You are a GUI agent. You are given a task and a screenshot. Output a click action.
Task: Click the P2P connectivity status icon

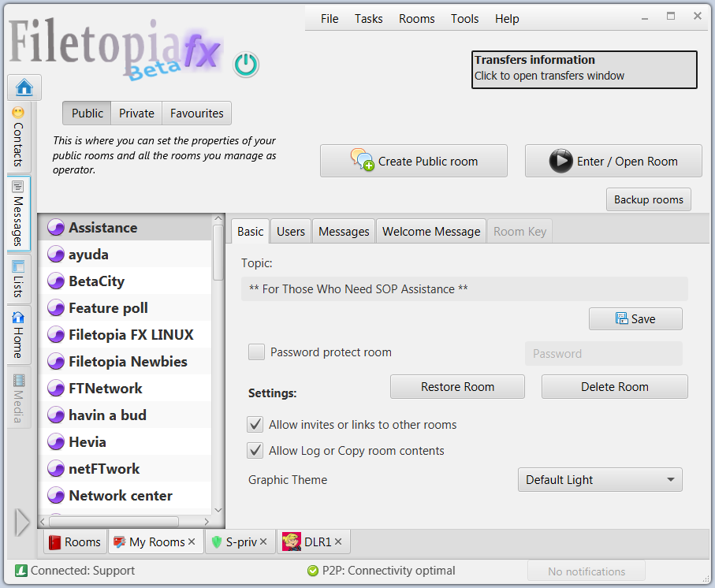coord(315,570)
